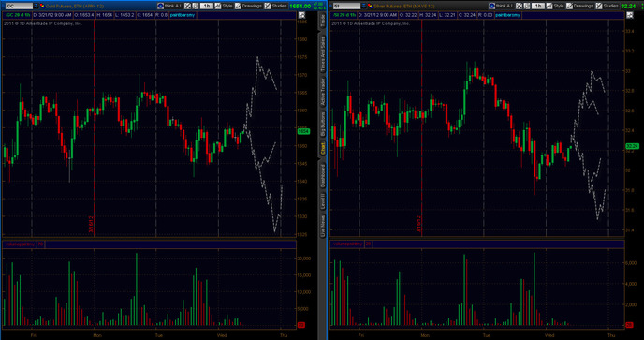The height and width of the screenshot is (340, 644).
Task: Open Style menu on Gold Futures chart
Action: coord(225,6)
